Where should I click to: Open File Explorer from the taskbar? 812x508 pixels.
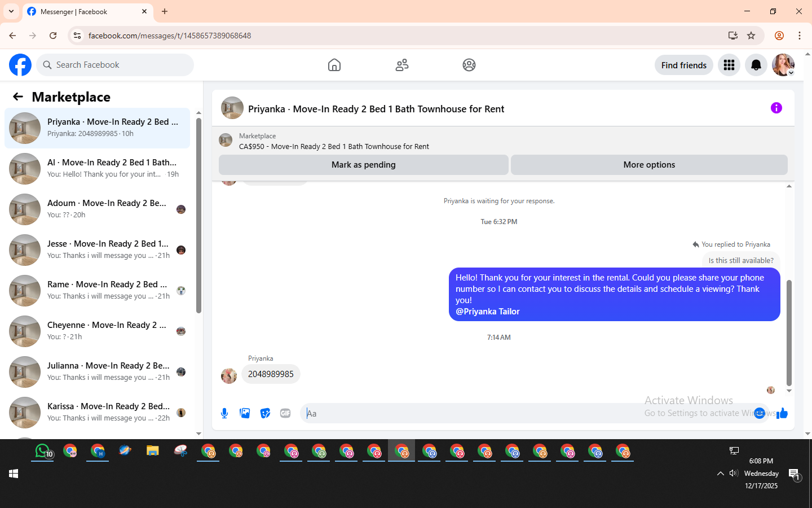[x=153, y=451]
